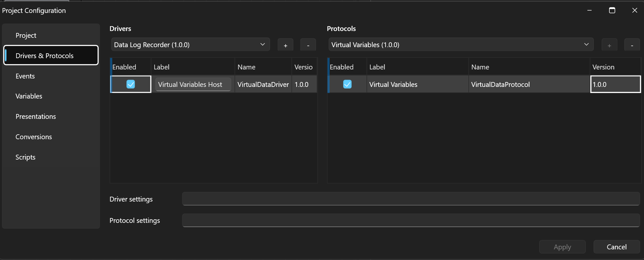Open the Scripts section
This screenshot has height=260, width=644.
tap(51, 157)
